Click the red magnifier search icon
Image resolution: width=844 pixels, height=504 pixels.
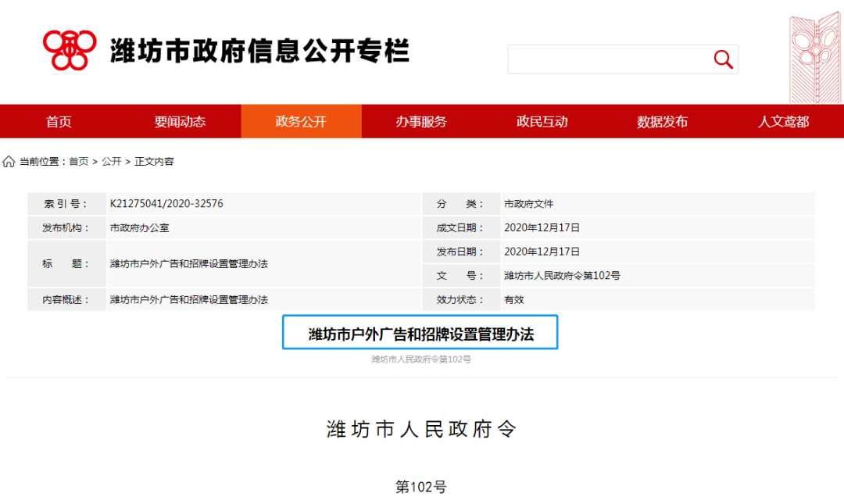tap(723, 59)
